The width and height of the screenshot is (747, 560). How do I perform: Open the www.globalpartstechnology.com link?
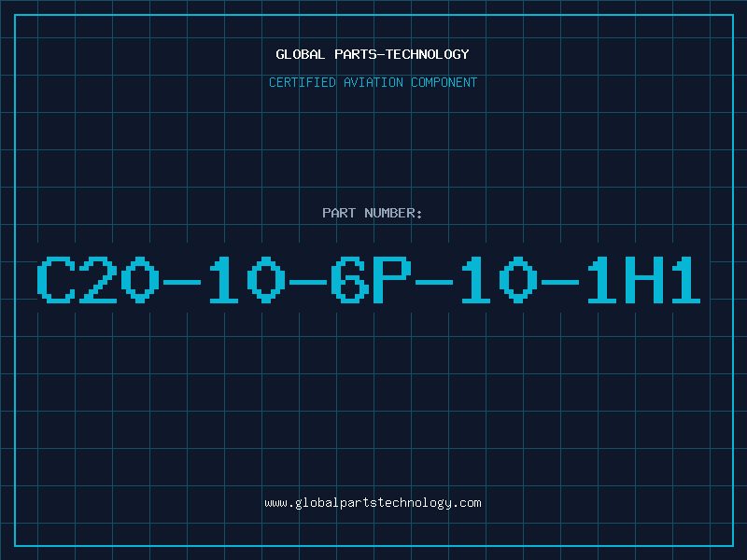click(x=373, y=503)
